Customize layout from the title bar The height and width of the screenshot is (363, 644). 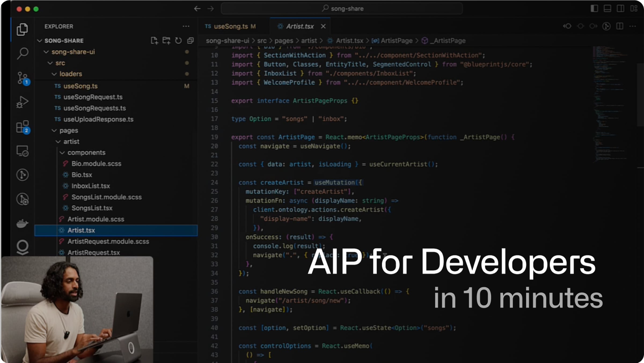tap(634, 9)
